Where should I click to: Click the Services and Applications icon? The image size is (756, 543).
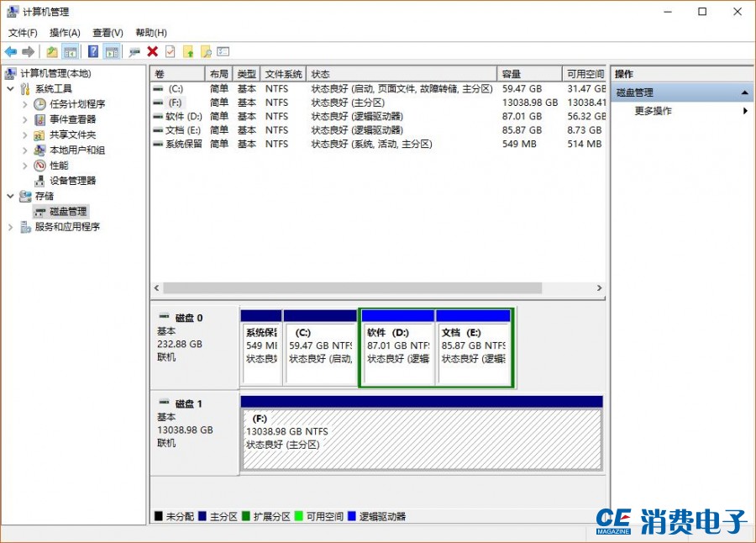(x=25, y=227)
